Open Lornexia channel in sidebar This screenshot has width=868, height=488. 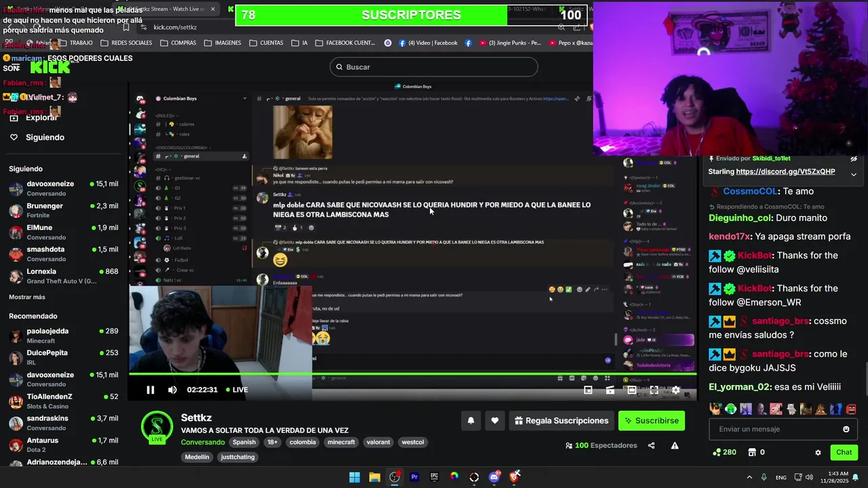click(x=64, y=275)
